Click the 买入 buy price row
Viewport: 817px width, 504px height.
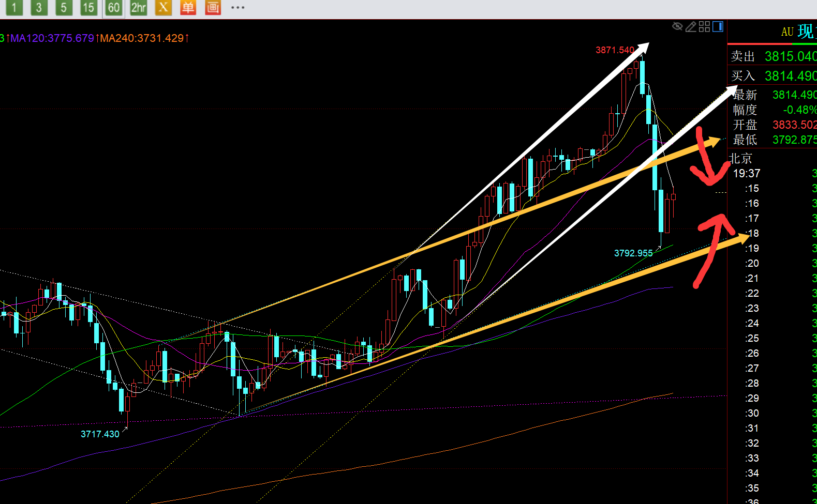tap(772, 76)
